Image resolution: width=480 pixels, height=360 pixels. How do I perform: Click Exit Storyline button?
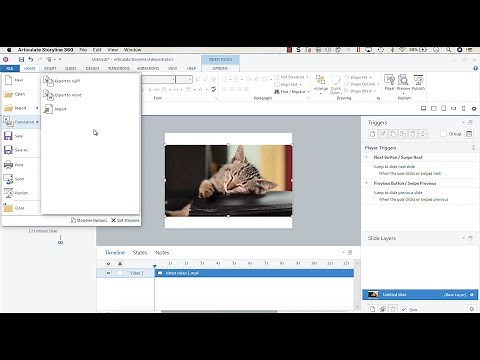tap(125, 220)
